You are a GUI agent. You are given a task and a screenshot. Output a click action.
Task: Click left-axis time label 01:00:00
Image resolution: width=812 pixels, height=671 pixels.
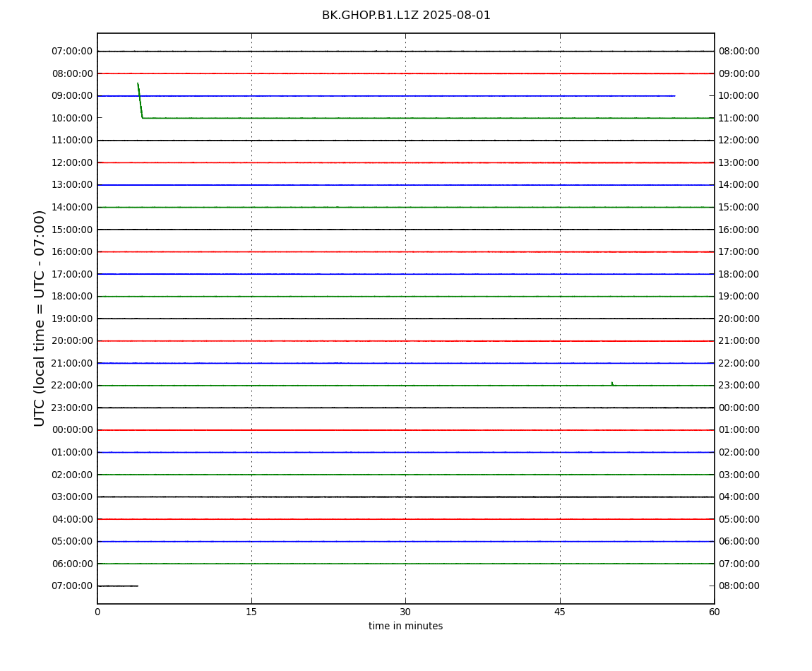point(73,452)
